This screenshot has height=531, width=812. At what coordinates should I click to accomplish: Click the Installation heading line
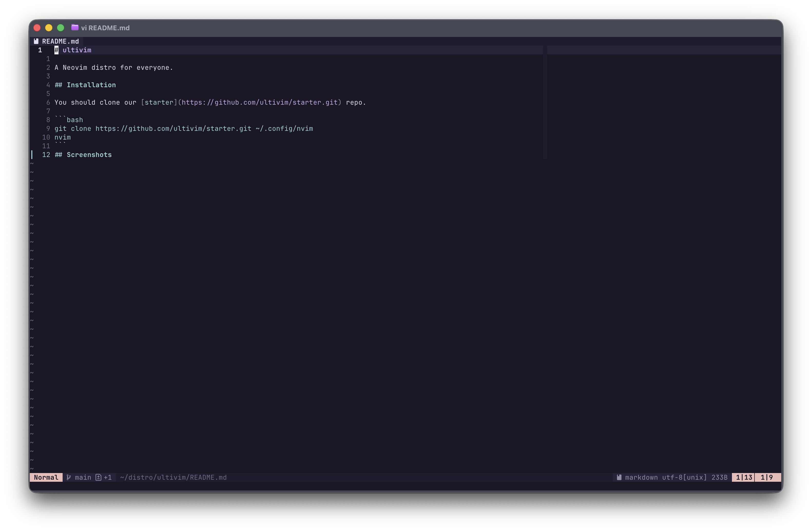click(85, 85)
